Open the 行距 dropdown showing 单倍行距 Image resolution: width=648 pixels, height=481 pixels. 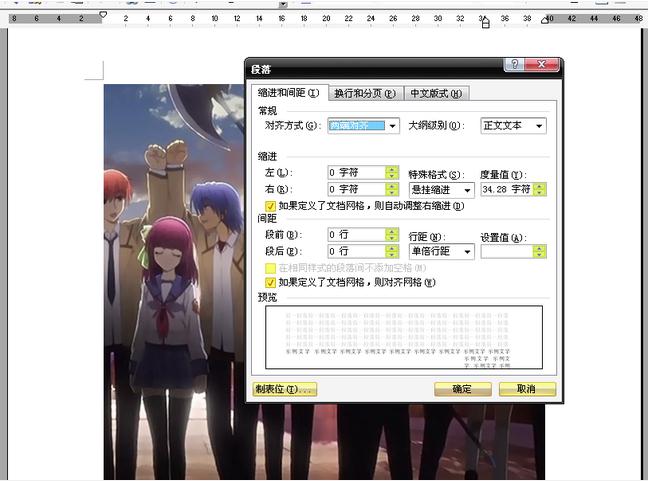coord(466,251)
